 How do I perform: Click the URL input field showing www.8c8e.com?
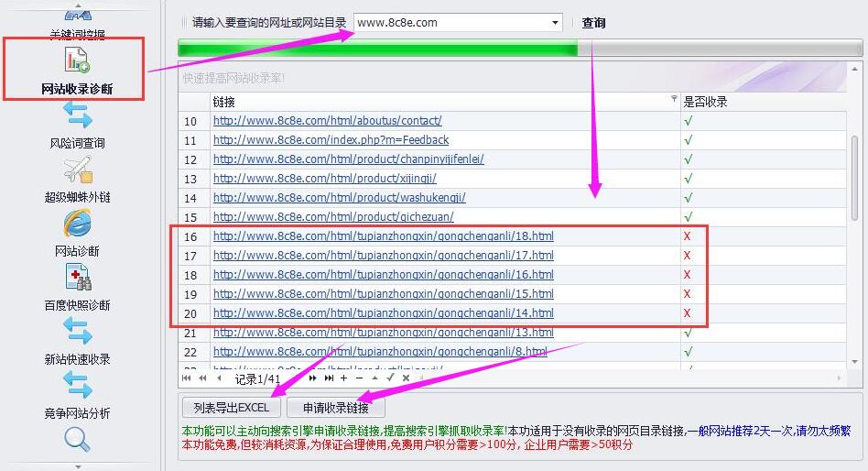coord(449,23)
